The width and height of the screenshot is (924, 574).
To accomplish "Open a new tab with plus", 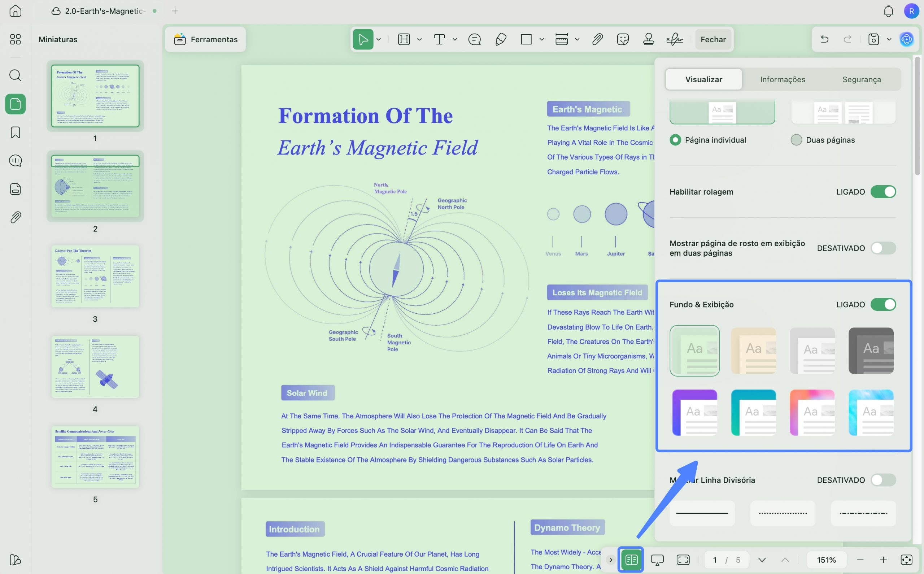I will click(175, 11).
